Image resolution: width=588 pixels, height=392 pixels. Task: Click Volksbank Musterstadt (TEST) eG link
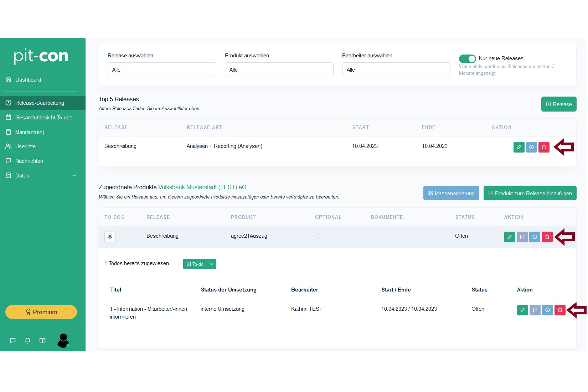click(x=202, y=187)
